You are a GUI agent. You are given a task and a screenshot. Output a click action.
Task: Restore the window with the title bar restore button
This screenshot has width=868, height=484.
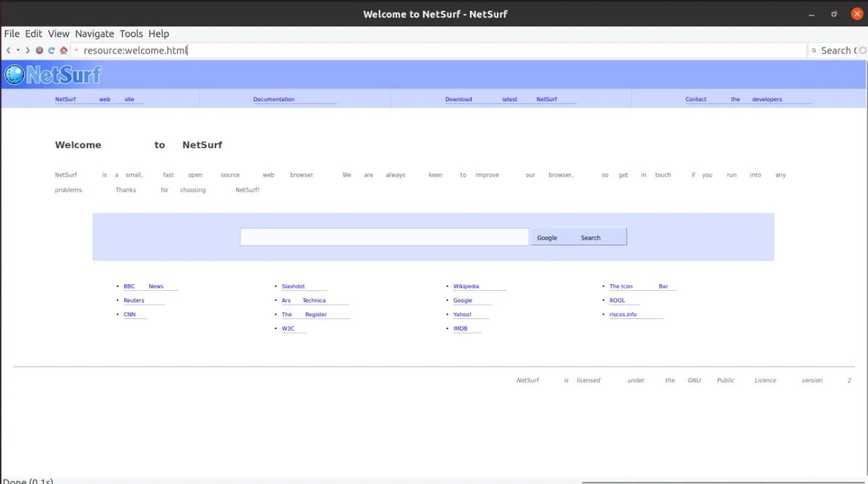[x=834, y=14]
